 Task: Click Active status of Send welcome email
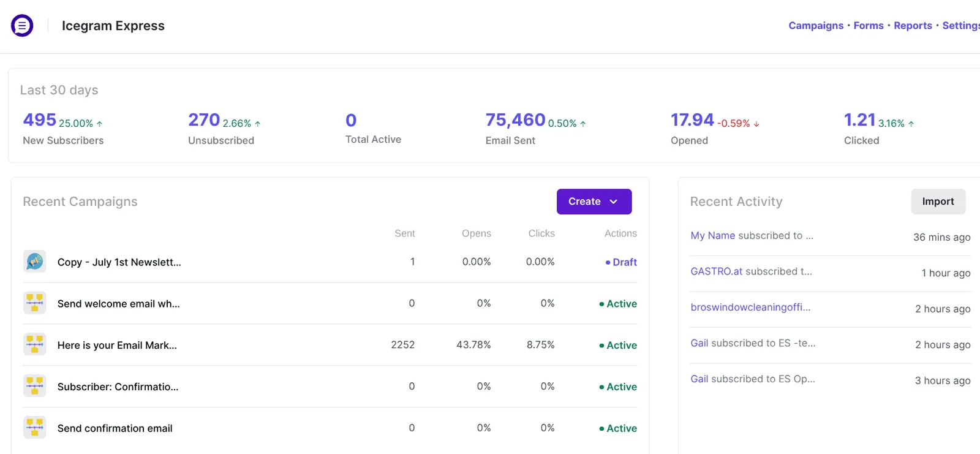(x=618, y=304)
